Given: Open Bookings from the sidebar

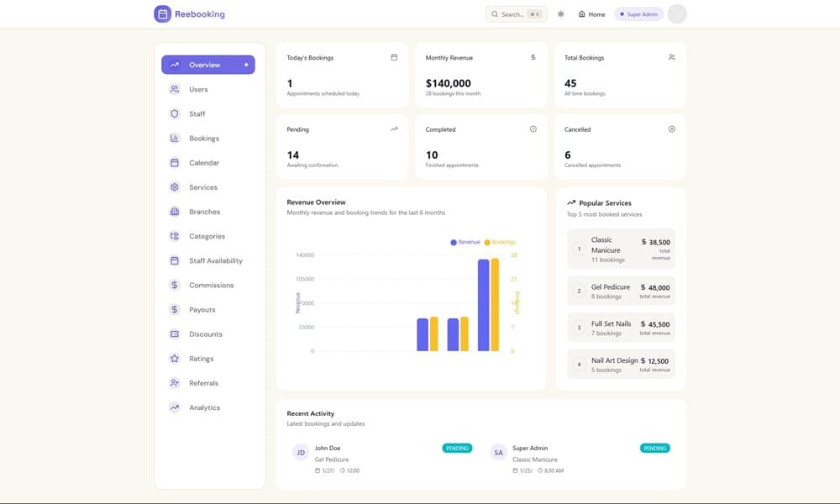Looking at the screenshot, I should tap(203, 139).
